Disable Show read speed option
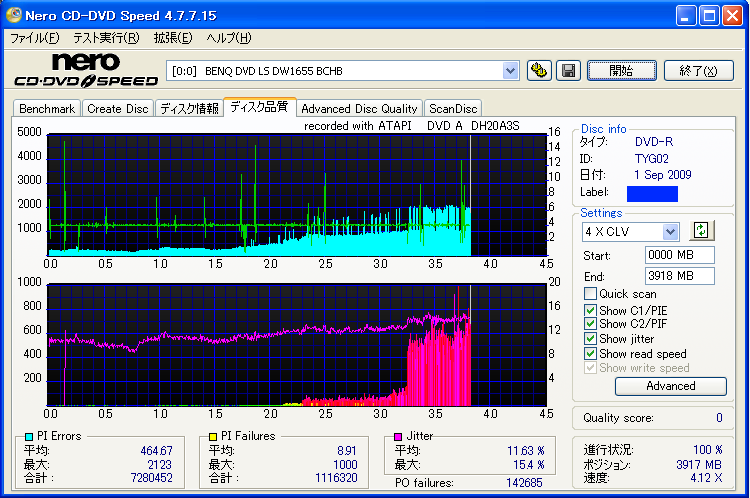750x498 pixels. (x=590, y=354)
